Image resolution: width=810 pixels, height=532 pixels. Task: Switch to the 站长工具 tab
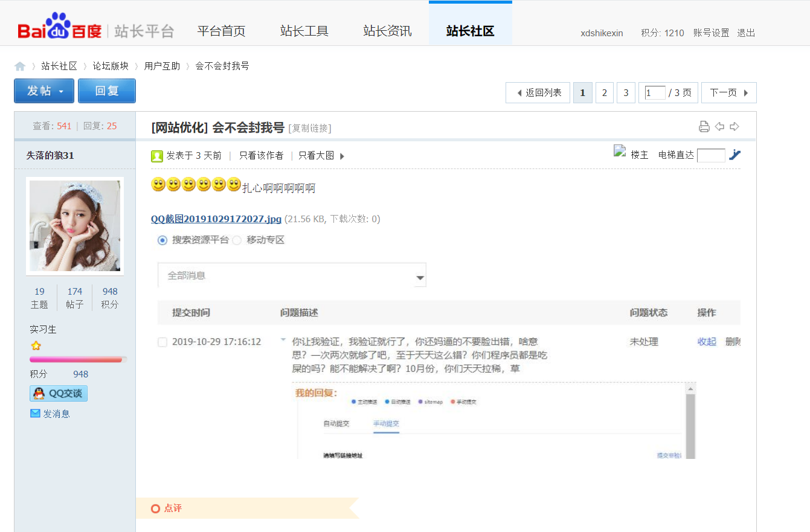pos(304,30)
